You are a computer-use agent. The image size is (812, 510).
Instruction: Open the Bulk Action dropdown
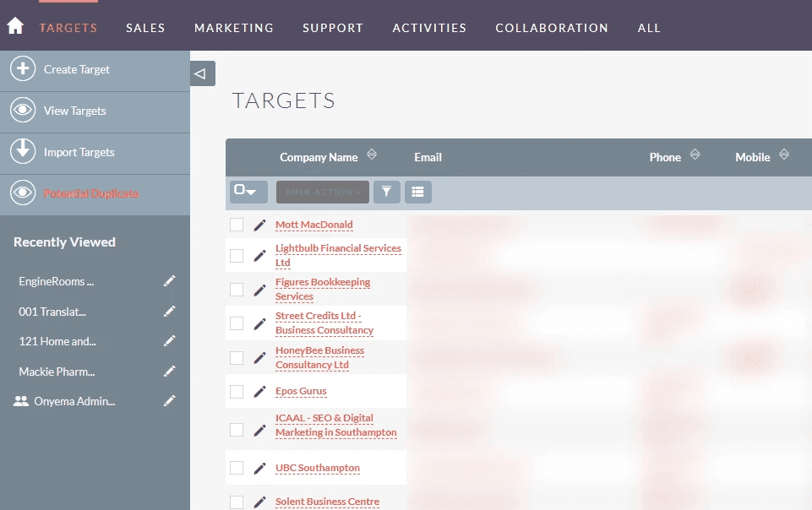(x=323, y=192)
